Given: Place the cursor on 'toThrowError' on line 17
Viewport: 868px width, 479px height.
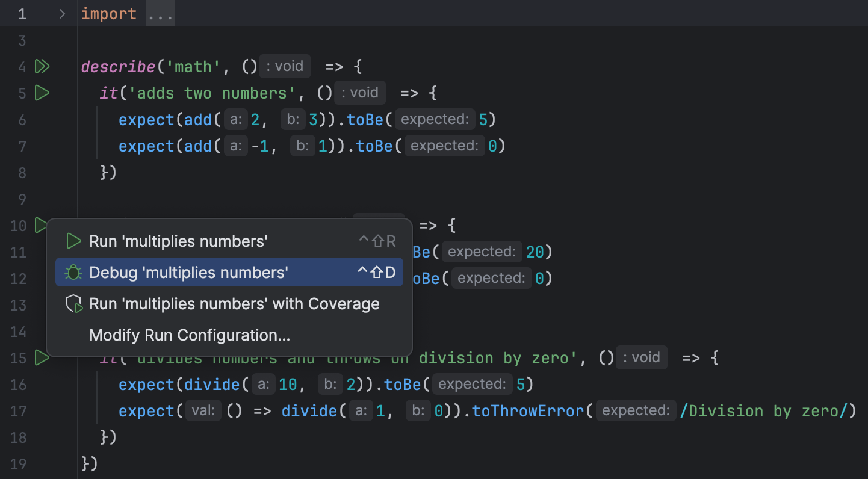Looking at the screenshot, I should [x=527, y=411].
